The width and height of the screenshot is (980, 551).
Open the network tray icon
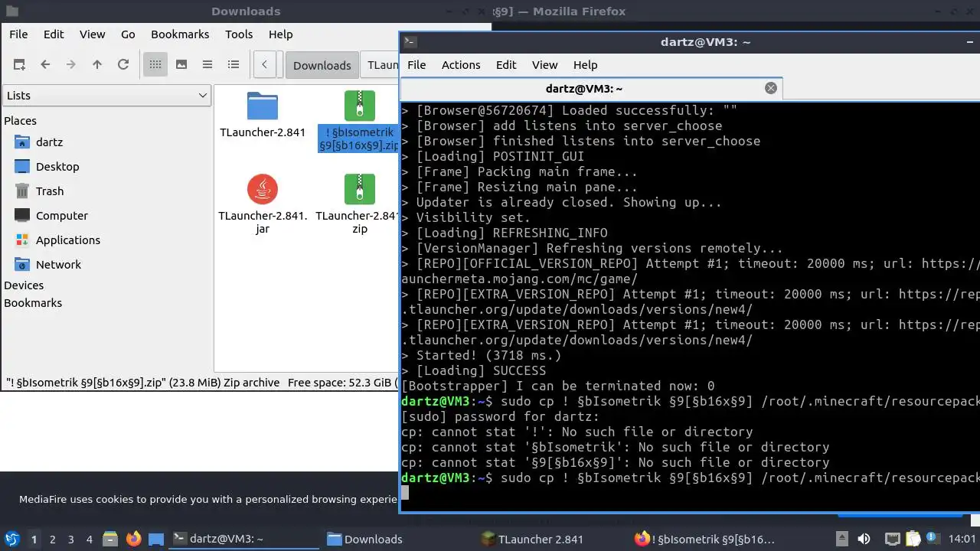892,539
